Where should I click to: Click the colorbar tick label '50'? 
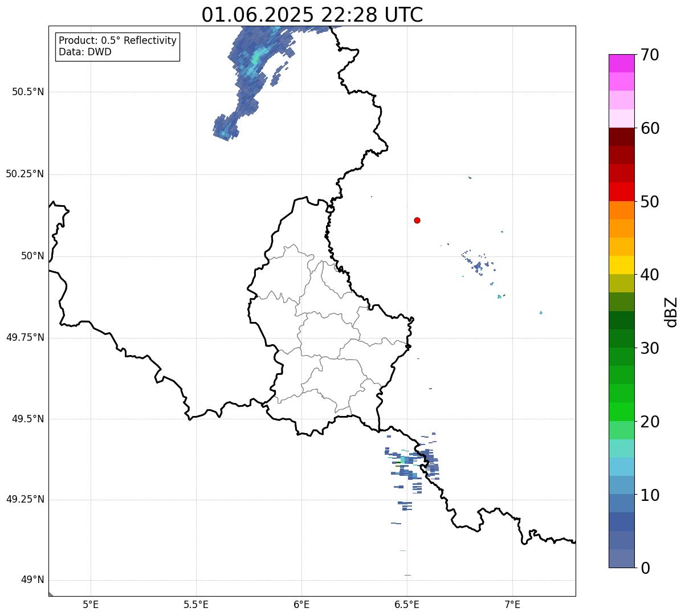650,202
